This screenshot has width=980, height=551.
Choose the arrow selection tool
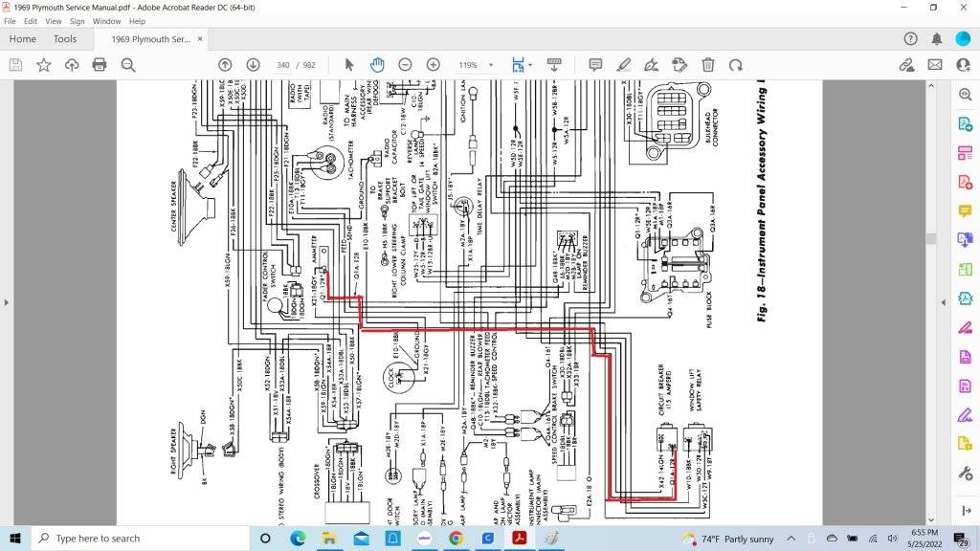point(349,65)
